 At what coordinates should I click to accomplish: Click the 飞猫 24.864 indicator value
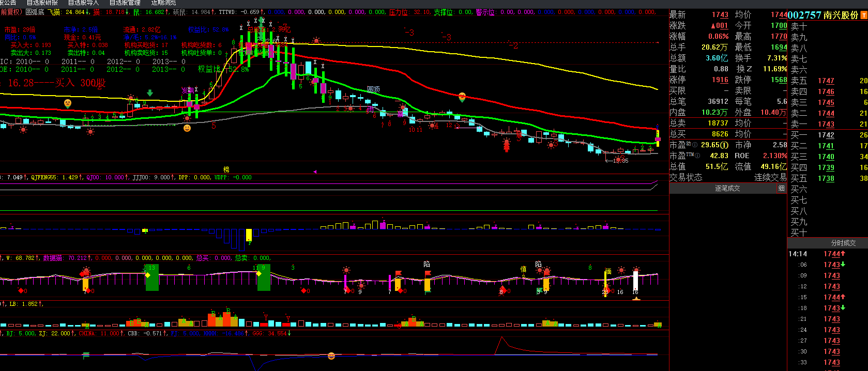point(68,12)
